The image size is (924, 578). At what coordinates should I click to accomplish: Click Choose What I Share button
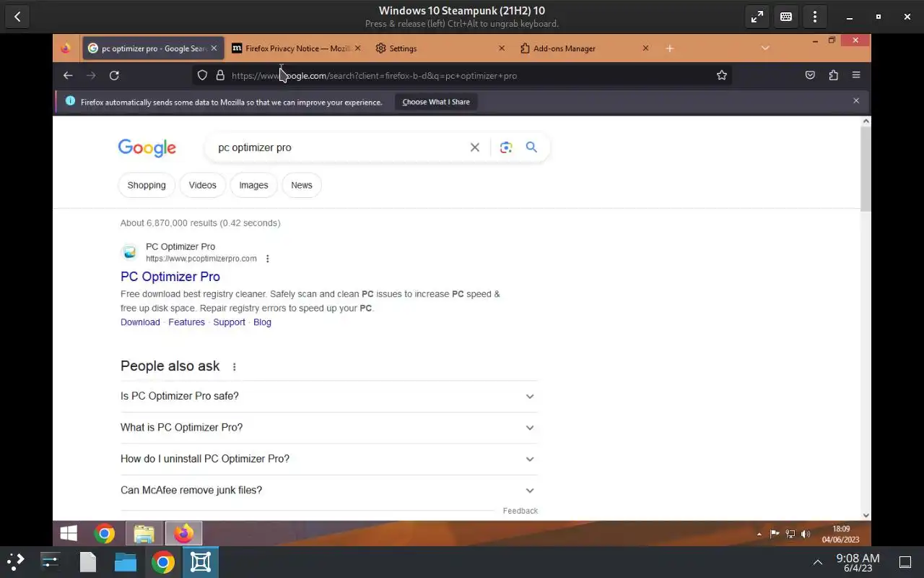pos(436,102)
